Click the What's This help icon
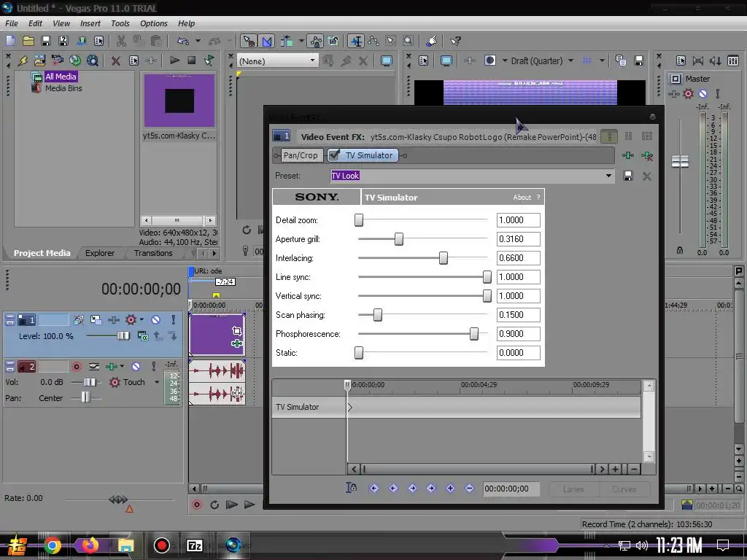Image resolution: width=747 pixels, height=560 pixels. [455, 41]
